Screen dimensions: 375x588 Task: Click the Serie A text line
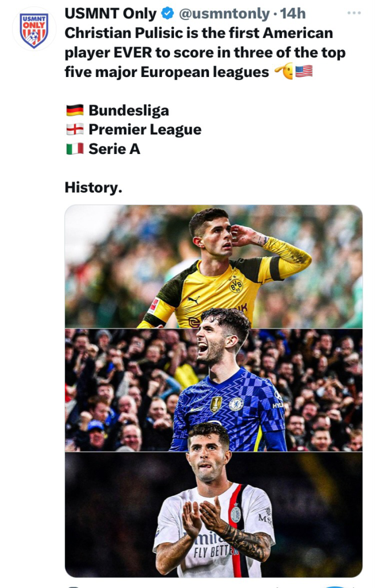coord(114,149)
